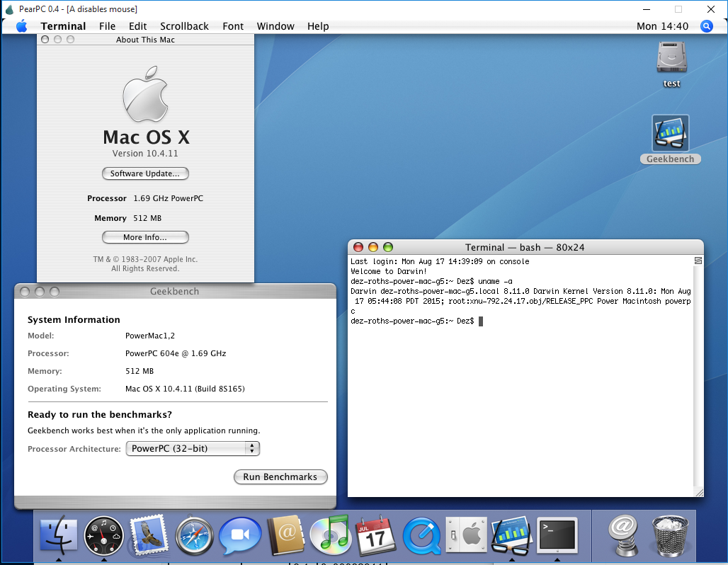Image resolution: width=728 pixels, height=565 pixels.
Task: Click PowerPC 604e @ 1.69 GHz value
Action: (x=176, y=353)
